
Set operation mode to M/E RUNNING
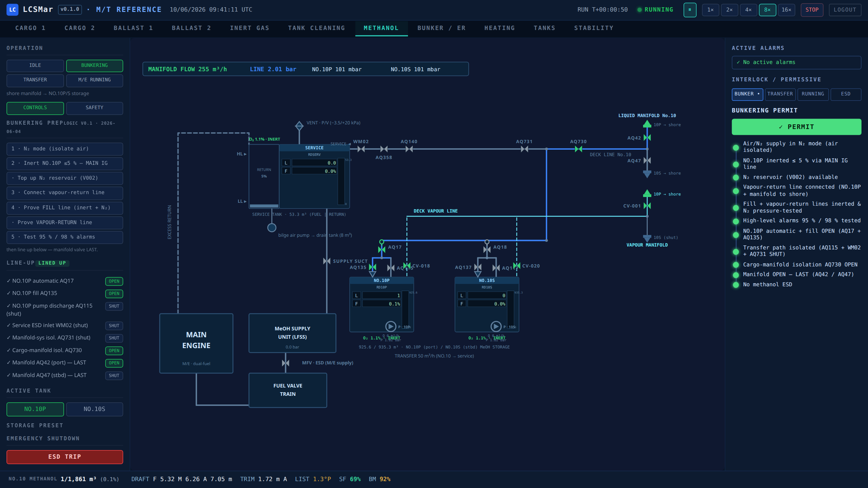tap(94, 80)
